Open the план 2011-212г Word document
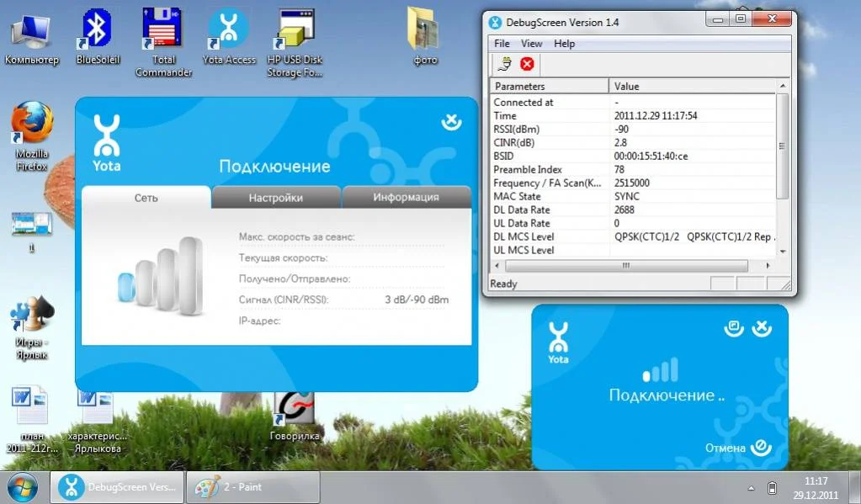861x504 pixels. pos(32,420)
